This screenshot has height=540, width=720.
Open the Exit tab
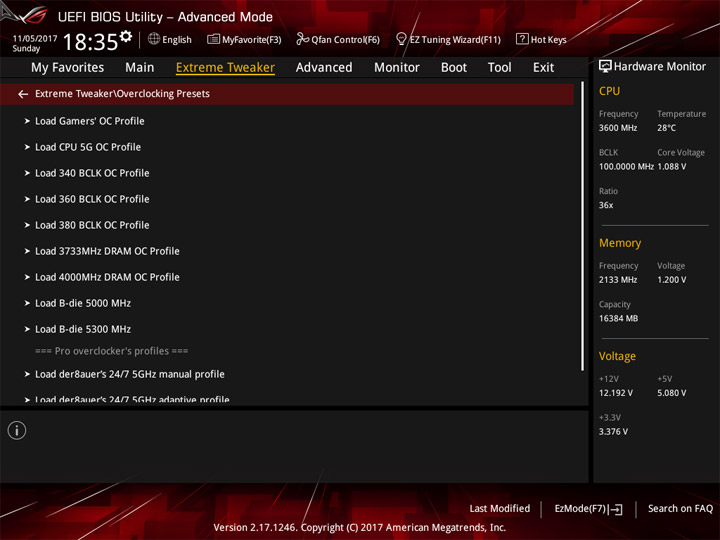tap(543, 68)
